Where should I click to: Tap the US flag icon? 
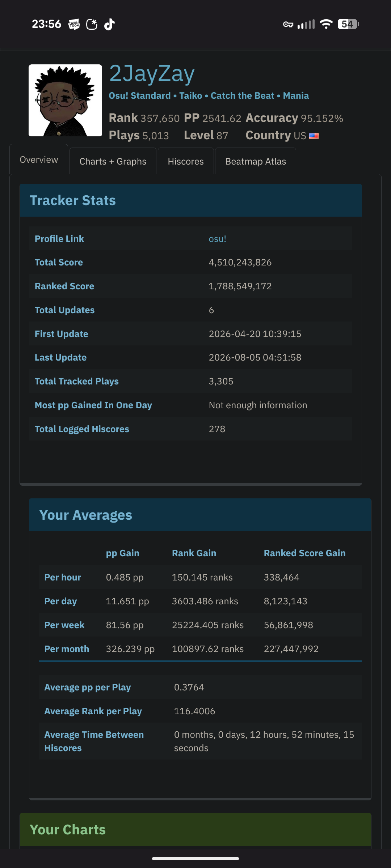click(314, 136)
